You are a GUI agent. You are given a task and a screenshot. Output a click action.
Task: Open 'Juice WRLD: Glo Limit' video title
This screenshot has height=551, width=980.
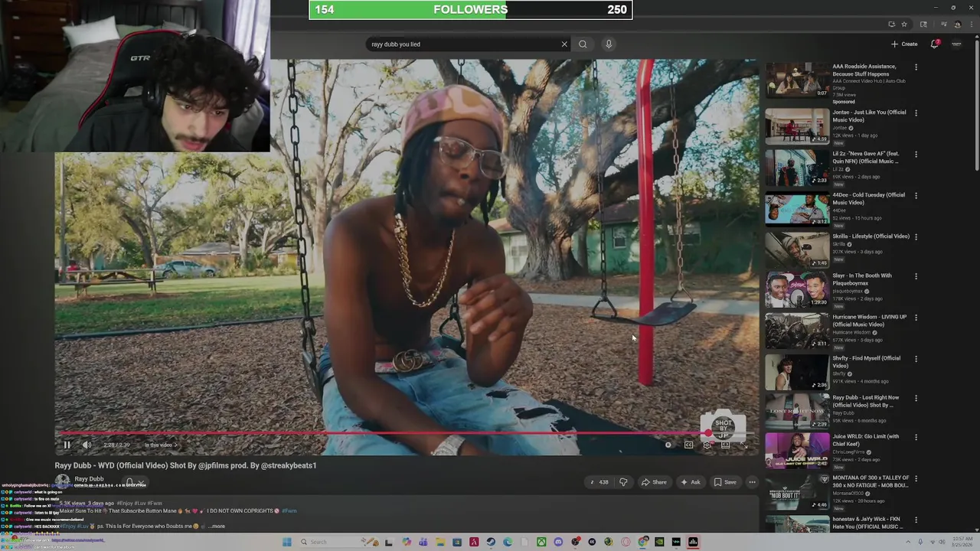pyautogui.click(x=865, y=440)
